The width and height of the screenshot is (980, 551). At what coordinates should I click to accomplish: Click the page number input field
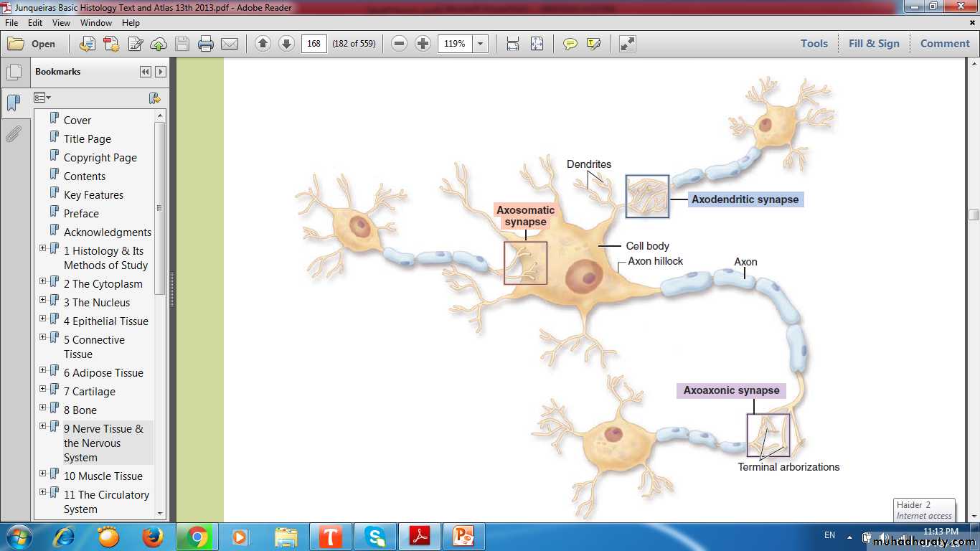pyautogui.click(x=314, y=44)
